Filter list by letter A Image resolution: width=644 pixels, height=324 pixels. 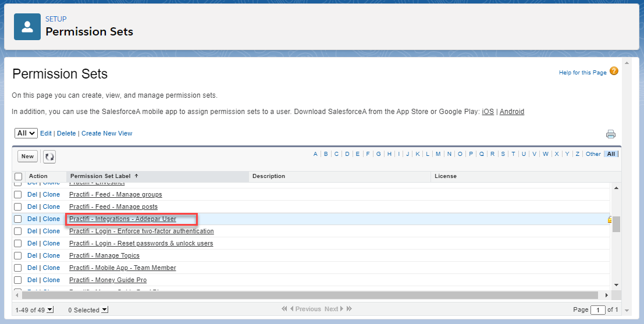315,154
